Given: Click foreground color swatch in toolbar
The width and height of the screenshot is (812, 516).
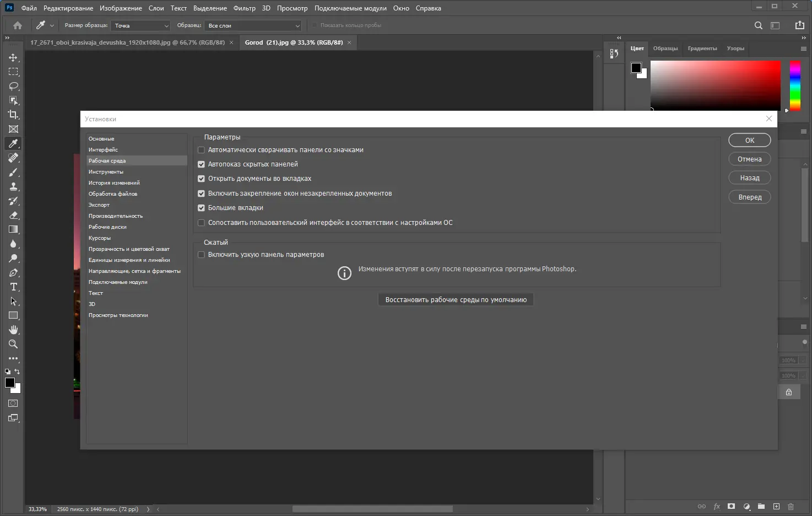Looking at the screenshot, I should 10,383.
